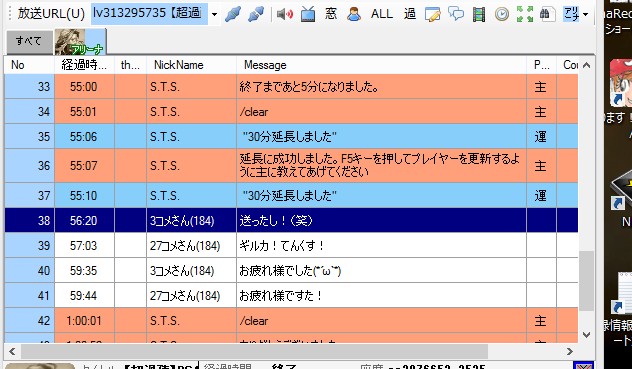Click S.T.S. nickname in row 33
This screenshot has height=369, width=632.
[164, 87]
